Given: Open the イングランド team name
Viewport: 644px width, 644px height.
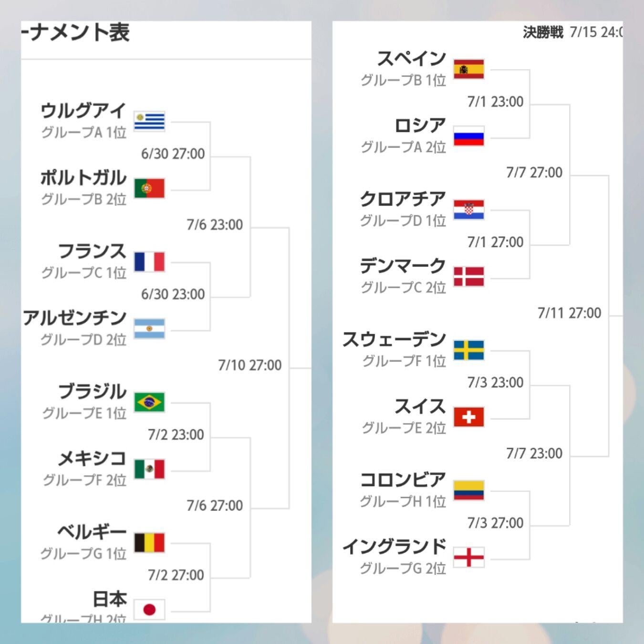Looking at the screenshot, I should coord(395,547).
